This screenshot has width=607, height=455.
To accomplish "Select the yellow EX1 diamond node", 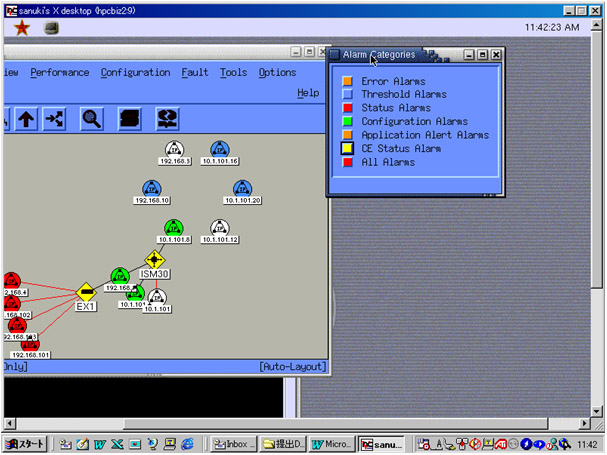I will pos(87,292).
